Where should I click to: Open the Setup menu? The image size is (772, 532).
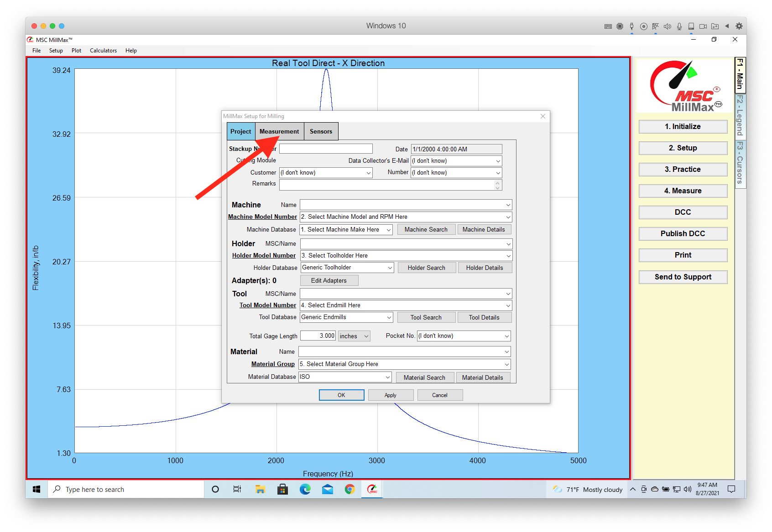[56, 51]
